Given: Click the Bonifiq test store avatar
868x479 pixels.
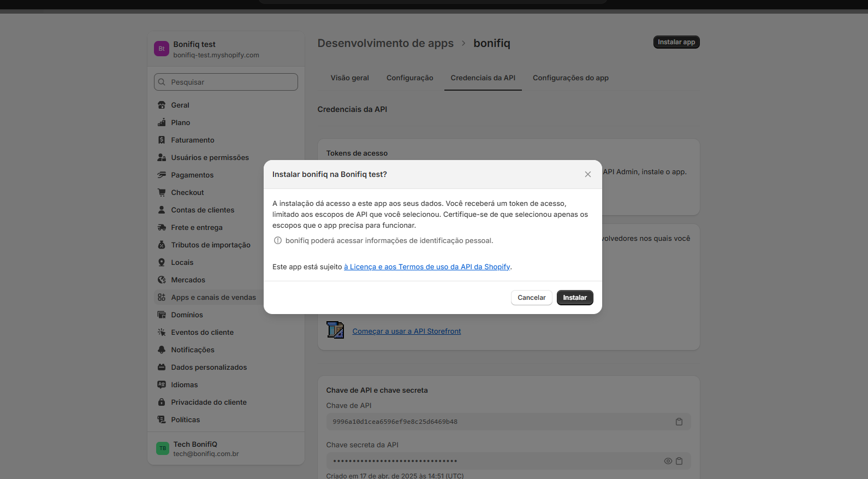Looking at the screenshot, I should (x=162, y=49).
